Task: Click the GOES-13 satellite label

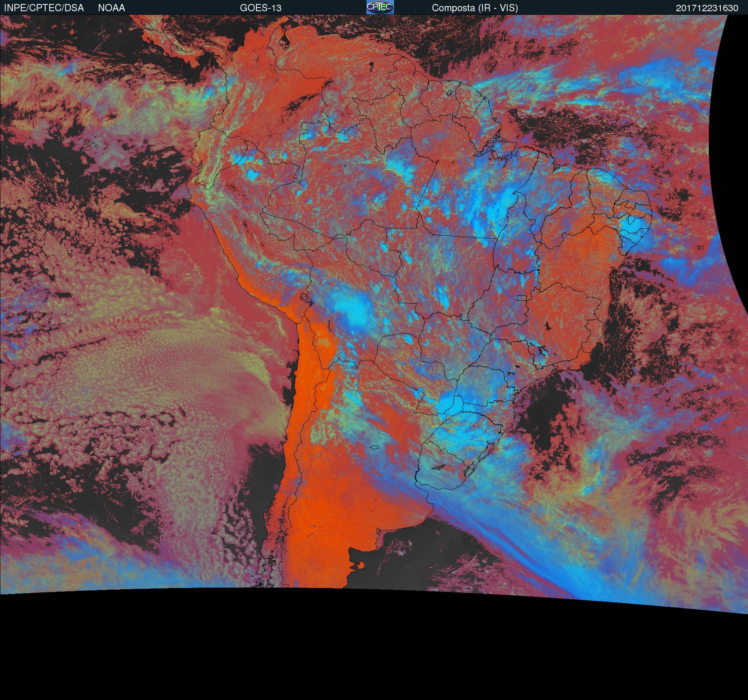Action: point(261,8)
